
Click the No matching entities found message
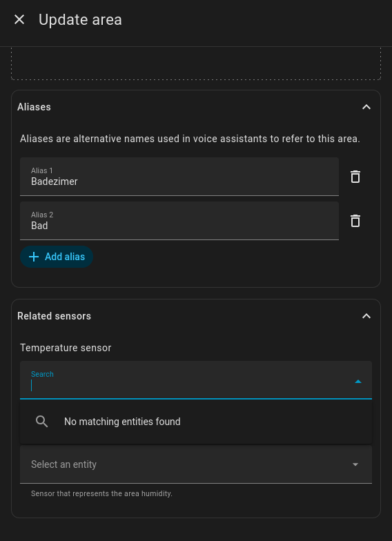point(122,422)
